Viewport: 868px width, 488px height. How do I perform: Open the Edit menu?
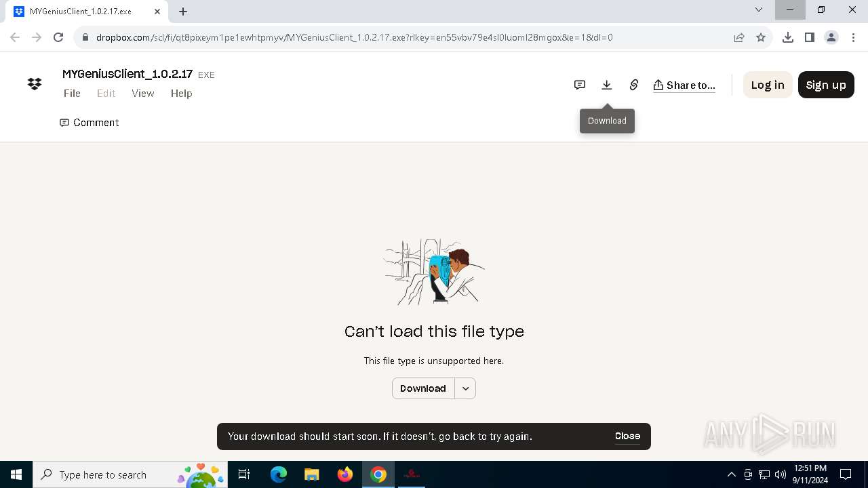click(x=106, y=94)
